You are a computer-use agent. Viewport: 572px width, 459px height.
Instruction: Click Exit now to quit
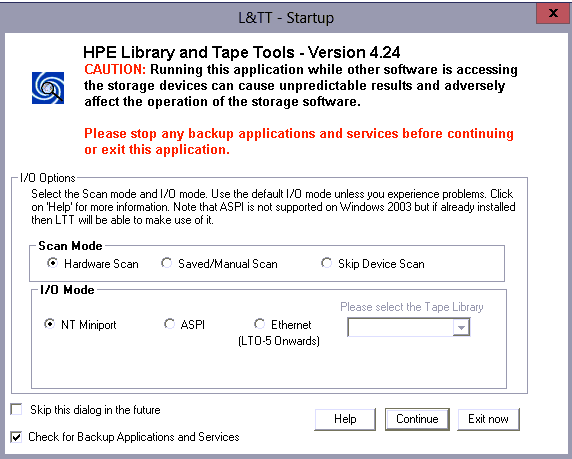[x=488, y=419]
